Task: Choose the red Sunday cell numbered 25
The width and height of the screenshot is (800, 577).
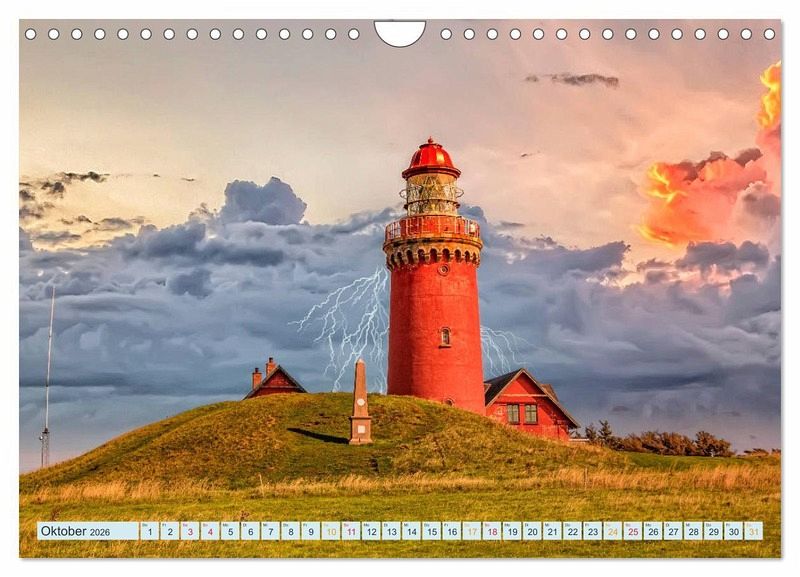Action: [633, 531]
